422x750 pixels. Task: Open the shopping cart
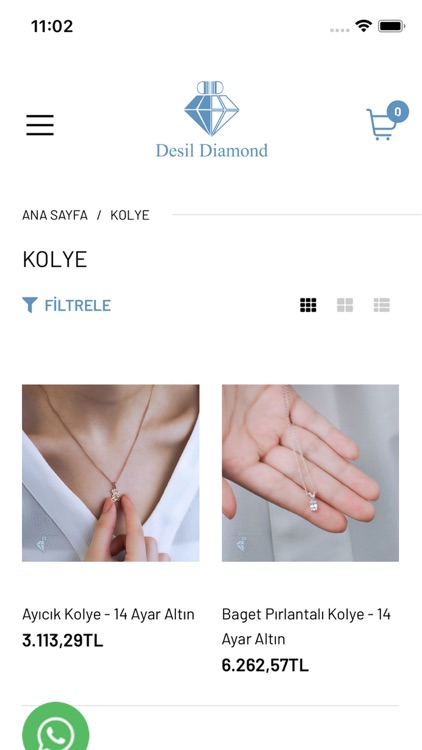[x=381, y=124]
